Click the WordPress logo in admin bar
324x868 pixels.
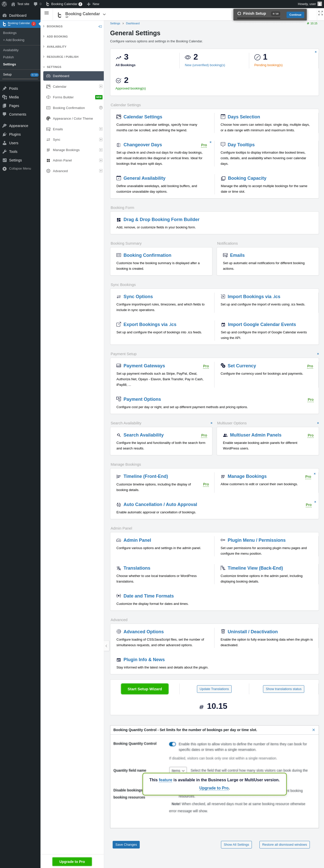tap(4, 4)
